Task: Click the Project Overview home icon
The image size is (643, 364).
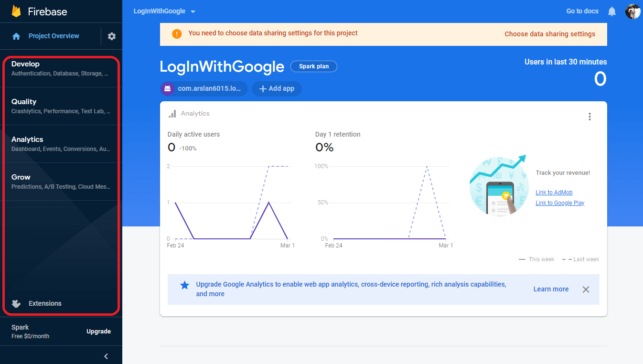Action: tap(16, 36)
